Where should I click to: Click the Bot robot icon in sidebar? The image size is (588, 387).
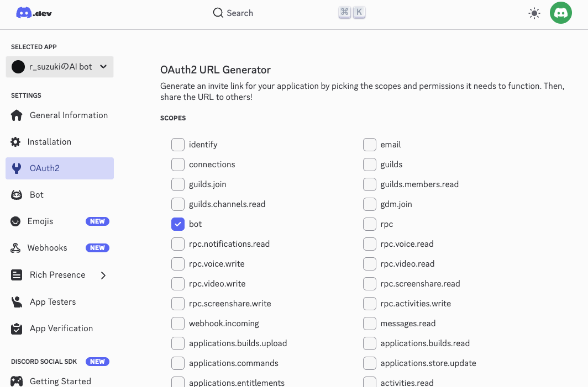[17, 195]
